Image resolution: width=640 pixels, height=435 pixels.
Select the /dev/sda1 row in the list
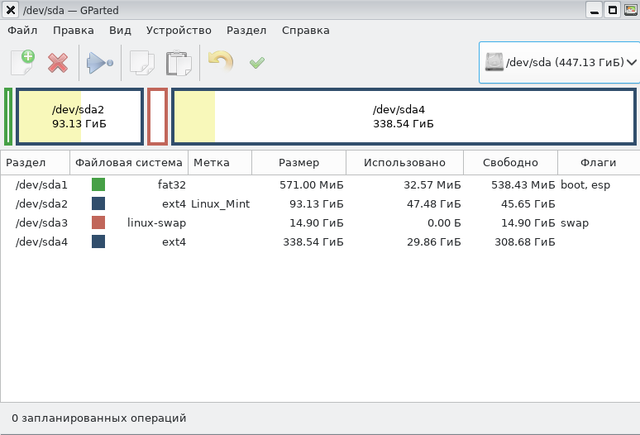pos(320,185)
